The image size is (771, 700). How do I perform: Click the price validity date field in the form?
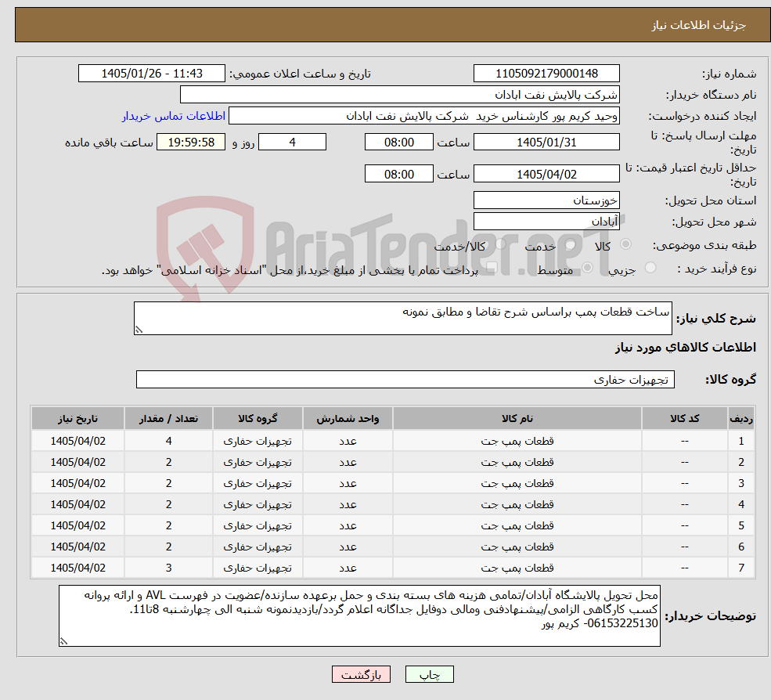coord(546,174)
